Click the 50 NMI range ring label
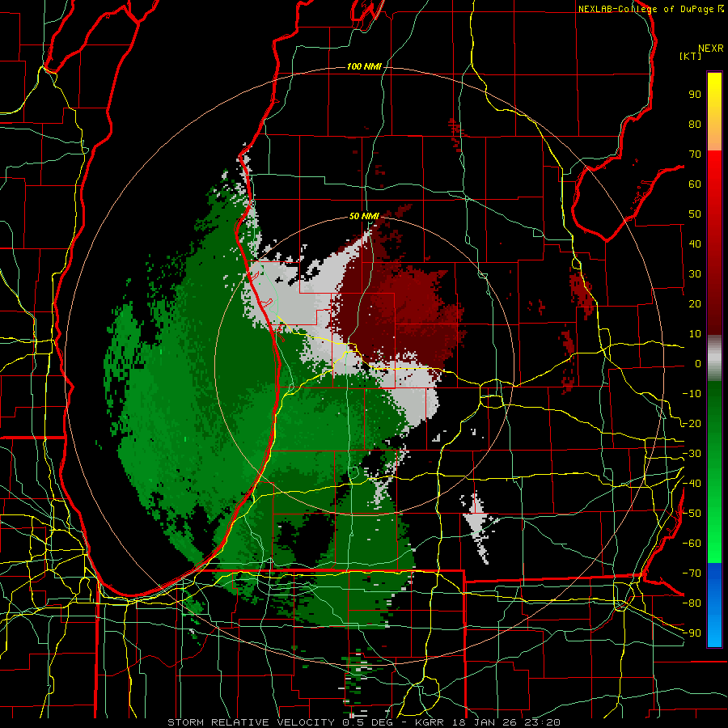 point(364,216)
